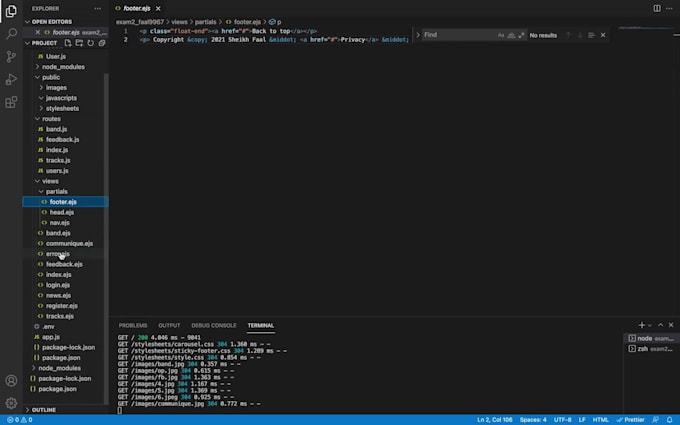Toggle Match Case in Find widget
The image size is (680, 425).
pyautogui.click(x=501, y=35)
